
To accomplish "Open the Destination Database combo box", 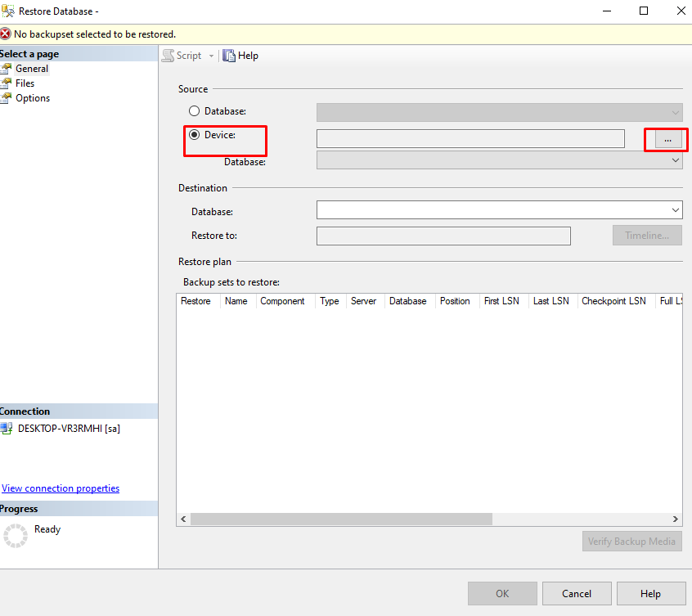I will coord(500,210).
